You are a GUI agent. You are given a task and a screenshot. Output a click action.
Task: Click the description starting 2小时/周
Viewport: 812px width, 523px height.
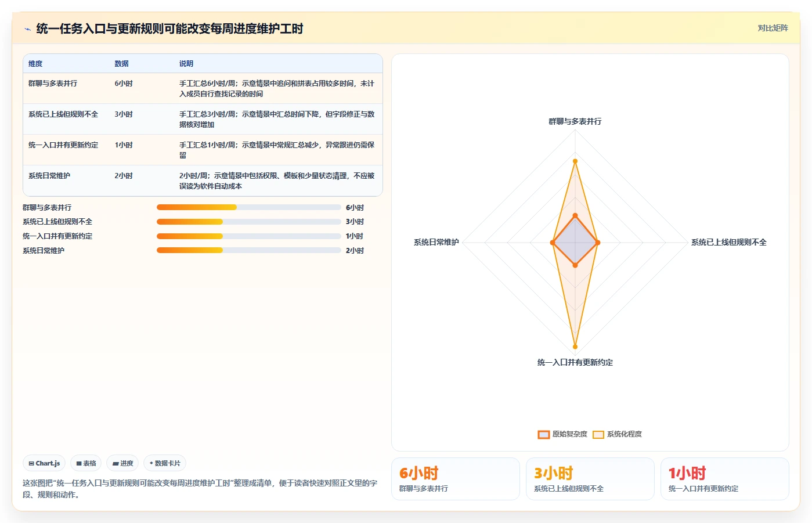tap(277, 181)
